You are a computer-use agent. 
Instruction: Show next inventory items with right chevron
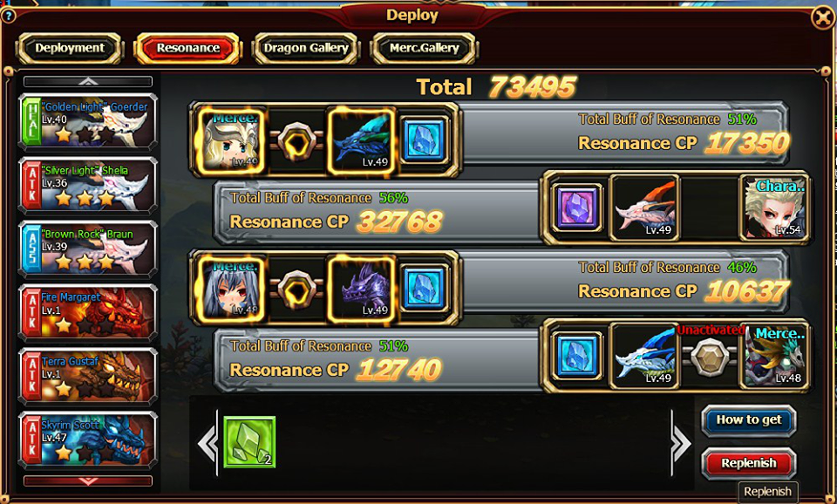[681, 443]
